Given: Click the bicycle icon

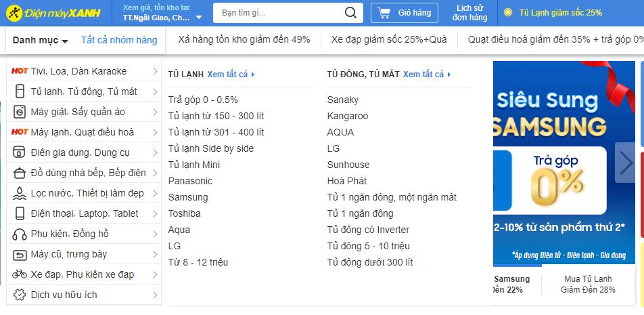Looking at the screenshot, I should 20,274.
